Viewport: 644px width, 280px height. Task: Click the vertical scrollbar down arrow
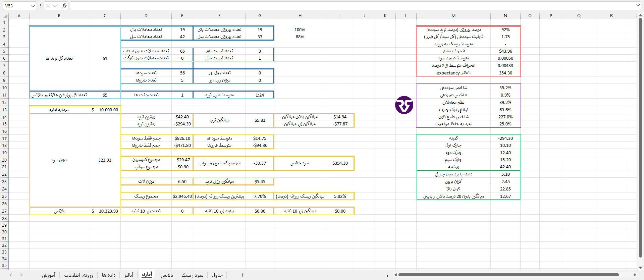coord(640,268)
